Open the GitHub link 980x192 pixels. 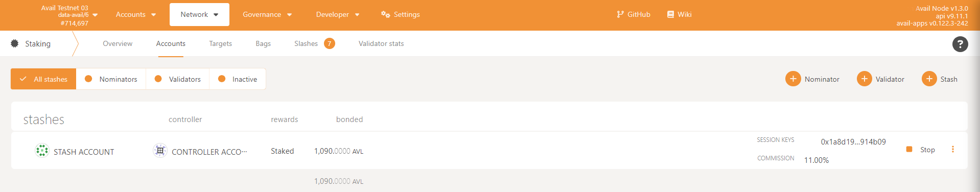tap(634, 14)
